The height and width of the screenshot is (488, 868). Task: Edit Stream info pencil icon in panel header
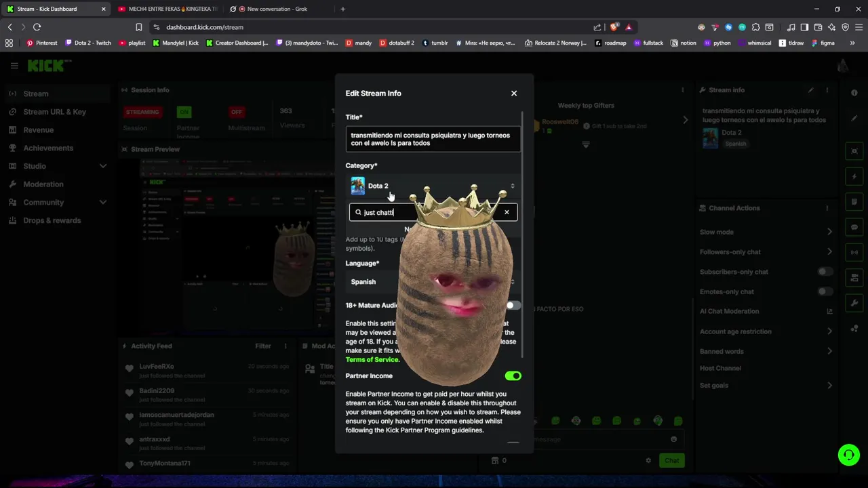pos(810,89)
